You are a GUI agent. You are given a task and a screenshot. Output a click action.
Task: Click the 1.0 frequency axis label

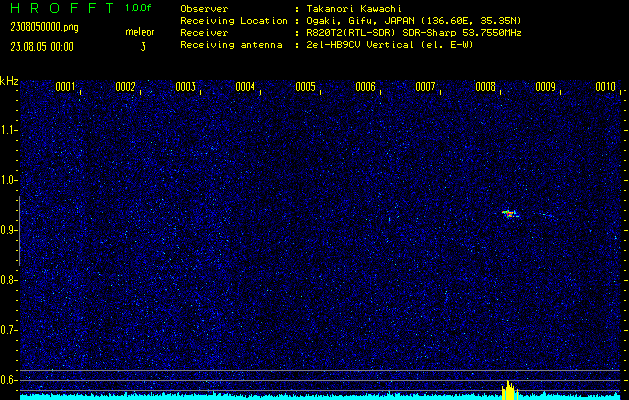click(x=8, y=180)
